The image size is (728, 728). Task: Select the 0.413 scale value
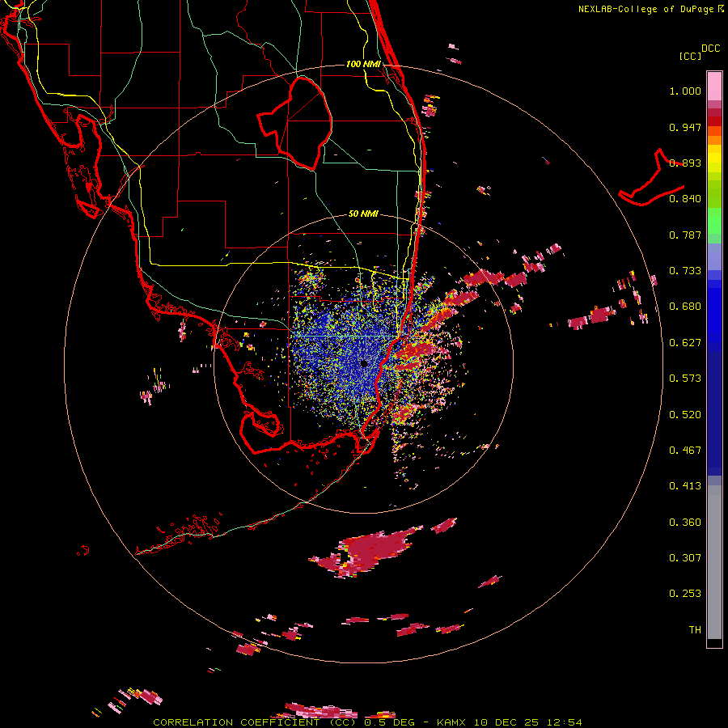pyautogui.click(x=685, y=486)
